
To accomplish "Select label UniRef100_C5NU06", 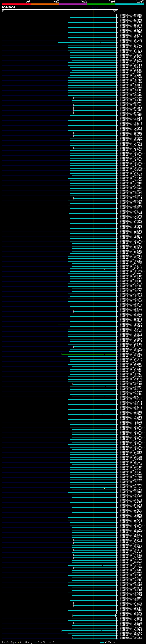I will (x=131, y=60).
